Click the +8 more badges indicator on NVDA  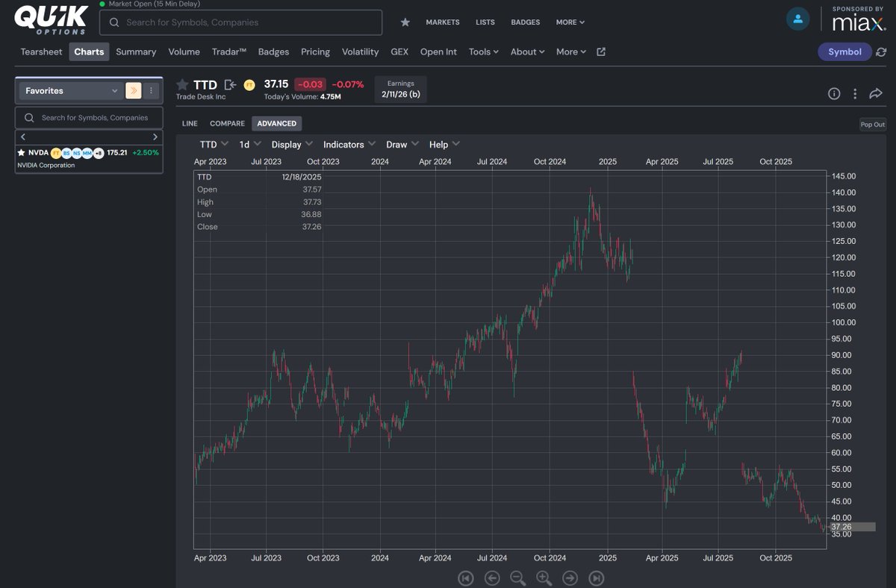pyautogui.click(x=98, y=153)
